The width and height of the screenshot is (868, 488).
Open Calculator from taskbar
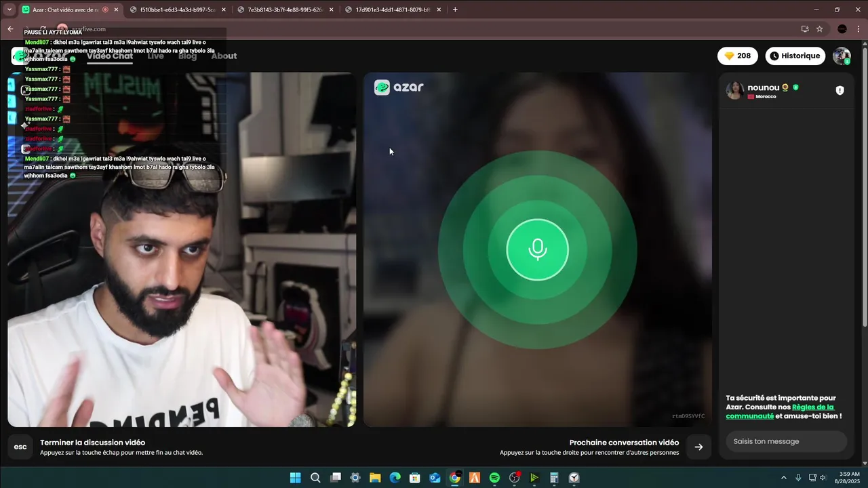pyautogui.click(x=554, y=478)
